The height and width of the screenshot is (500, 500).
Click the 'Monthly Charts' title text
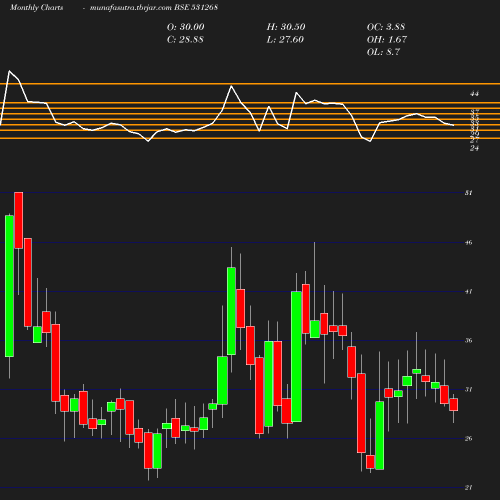pos(36,7)
